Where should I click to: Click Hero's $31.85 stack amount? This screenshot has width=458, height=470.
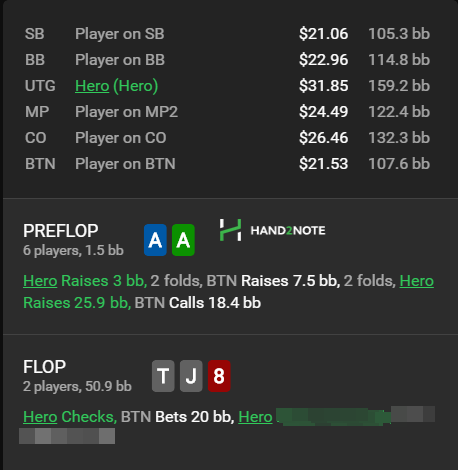point(323,86)
